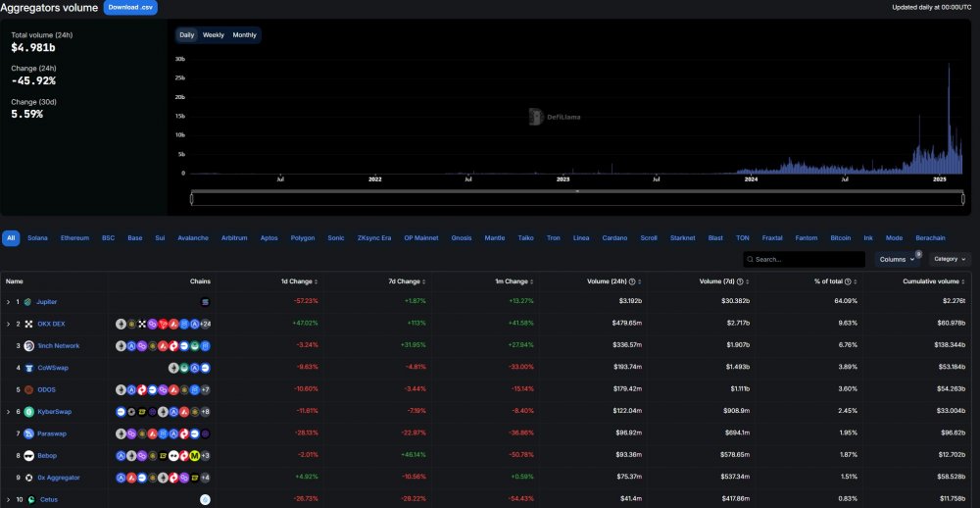Filter by the Ethereum chain tab

tap(75, 238)
